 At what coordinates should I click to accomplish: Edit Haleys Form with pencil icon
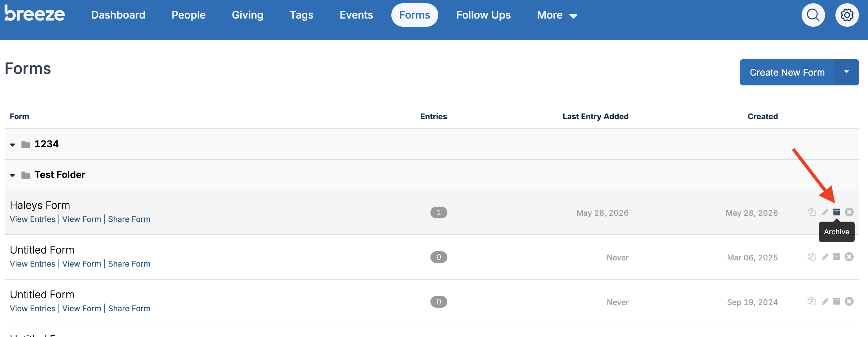tap(824, 212)
